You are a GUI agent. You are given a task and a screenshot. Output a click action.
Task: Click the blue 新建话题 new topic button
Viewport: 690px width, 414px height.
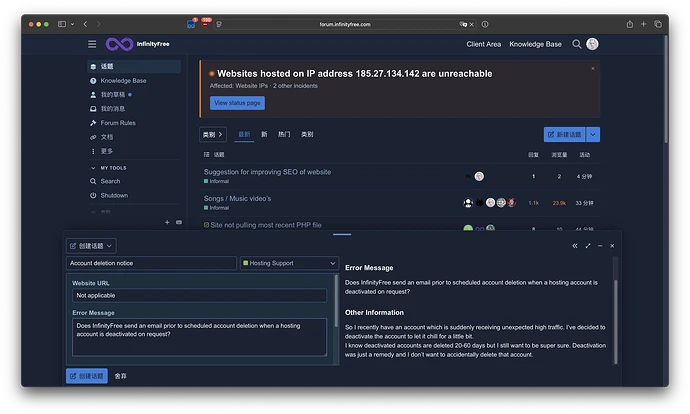pos(565,135)
